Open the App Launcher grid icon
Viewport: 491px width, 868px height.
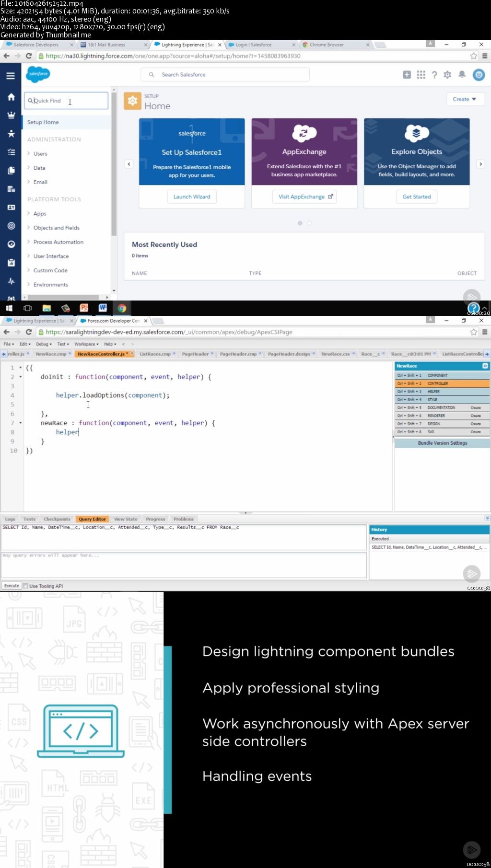pyautogui.click(x=421, y=74)
